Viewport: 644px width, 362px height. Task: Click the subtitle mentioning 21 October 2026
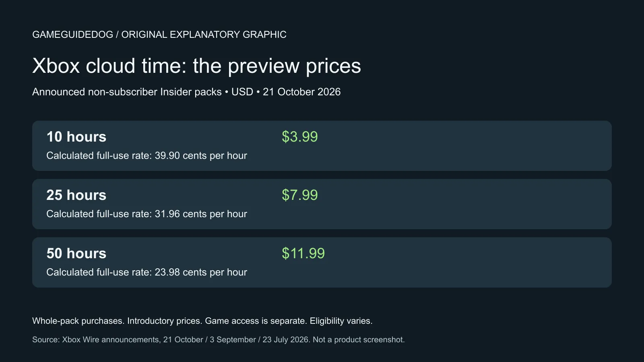click(x=186, y=92)
